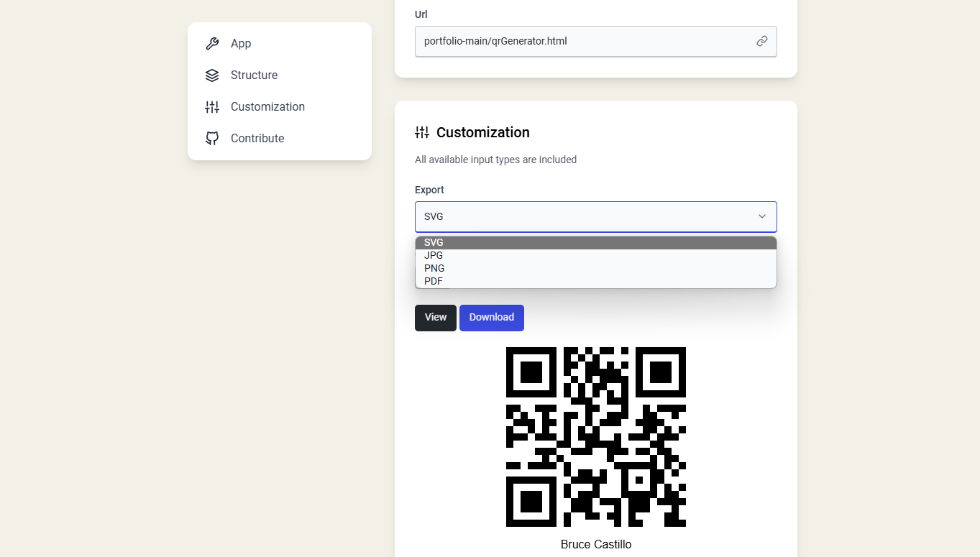The width and height of the screenshot is (980, 557).
Task: Click the wrench icon beside App
Action: tap(212, 44)
